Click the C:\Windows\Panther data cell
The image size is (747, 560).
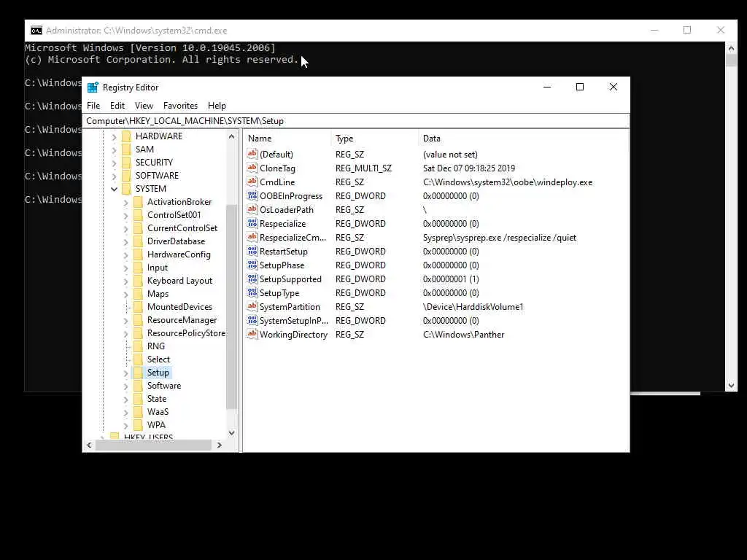(463, 334)
